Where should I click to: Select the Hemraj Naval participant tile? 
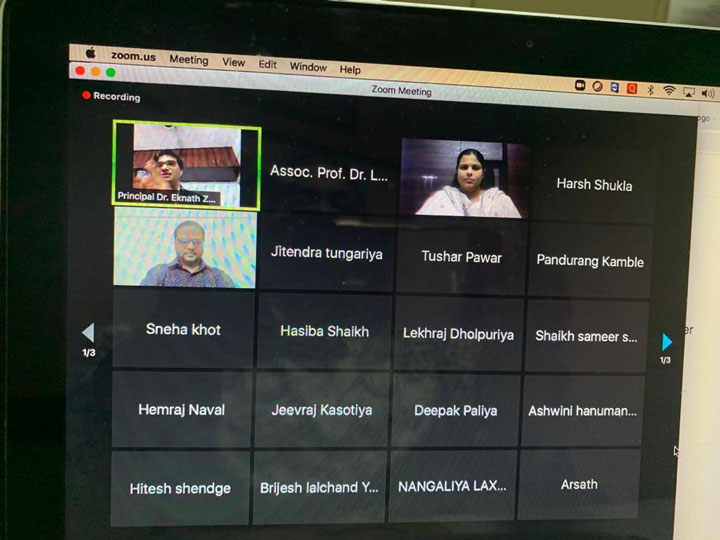click(181, 410)
